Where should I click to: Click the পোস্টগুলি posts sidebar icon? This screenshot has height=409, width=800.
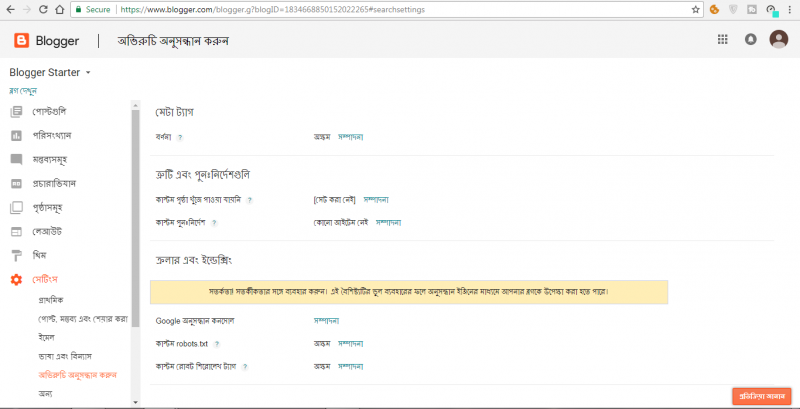tap(16, 111)
